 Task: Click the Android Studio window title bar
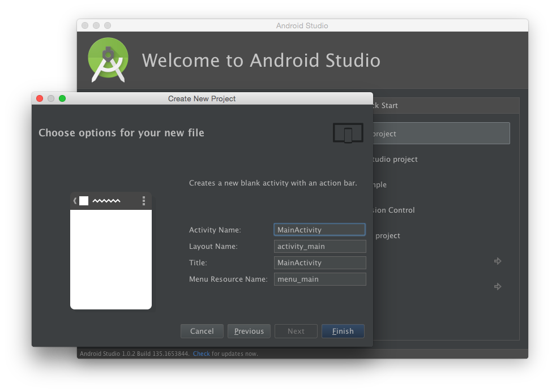(x=302, y=25)
